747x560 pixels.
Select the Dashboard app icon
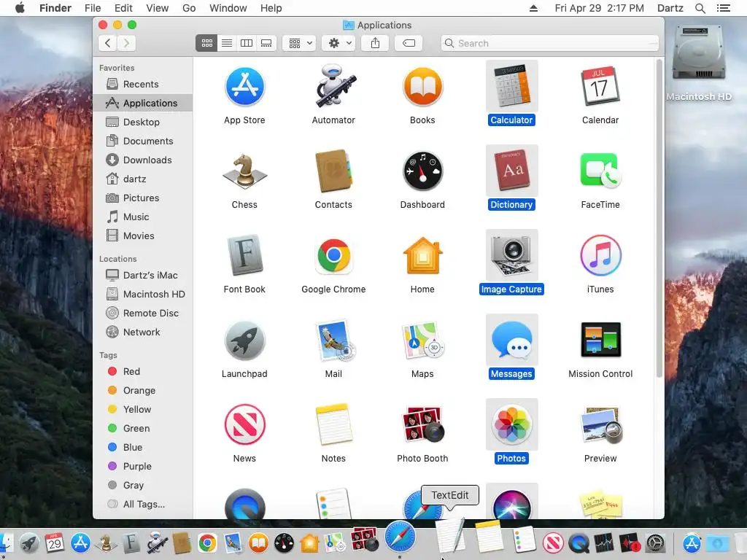[422, 171]
